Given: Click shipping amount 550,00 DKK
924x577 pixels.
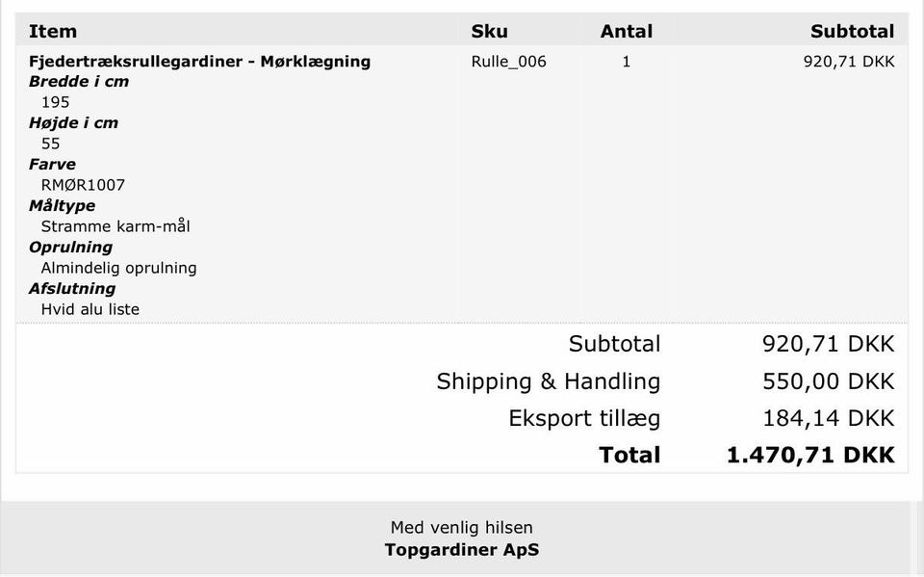Looking at the screenshot, I should pos(828,381).
